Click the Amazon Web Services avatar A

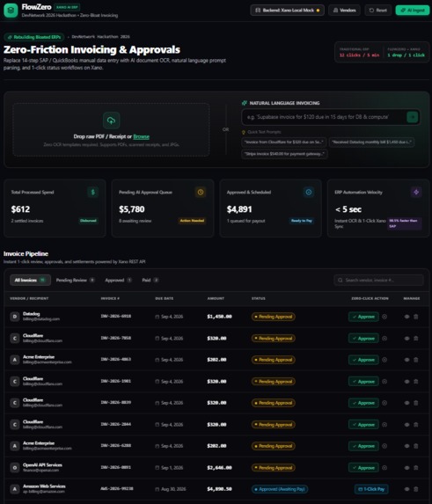15,489
